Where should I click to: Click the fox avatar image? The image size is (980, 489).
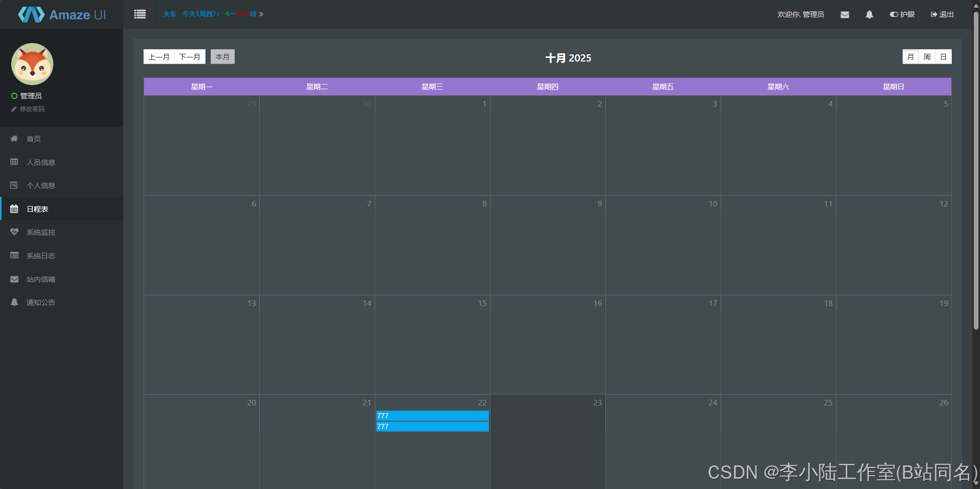(x=32, y=64)
